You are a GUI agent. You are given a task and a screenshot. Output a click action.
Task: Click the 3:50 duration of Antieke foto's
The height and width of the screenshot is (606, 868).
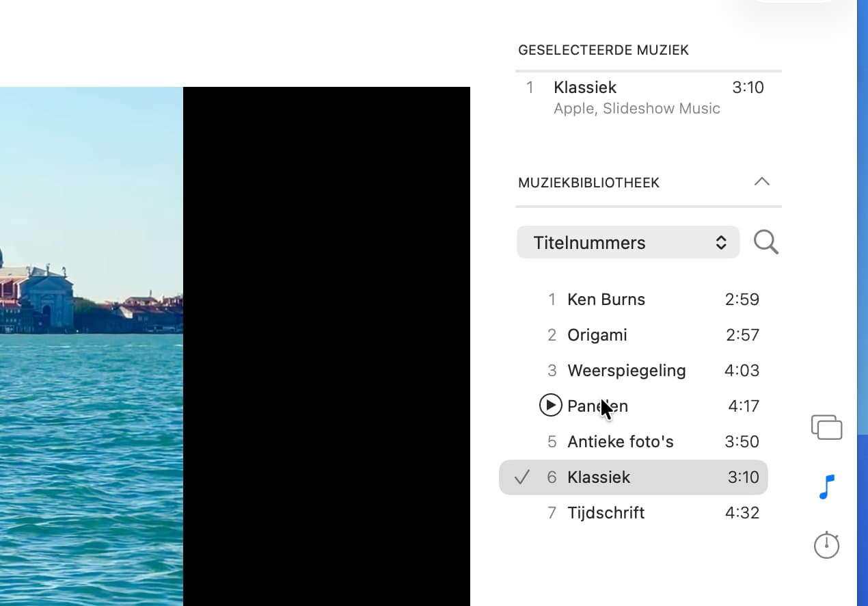[x=742, y=442]
